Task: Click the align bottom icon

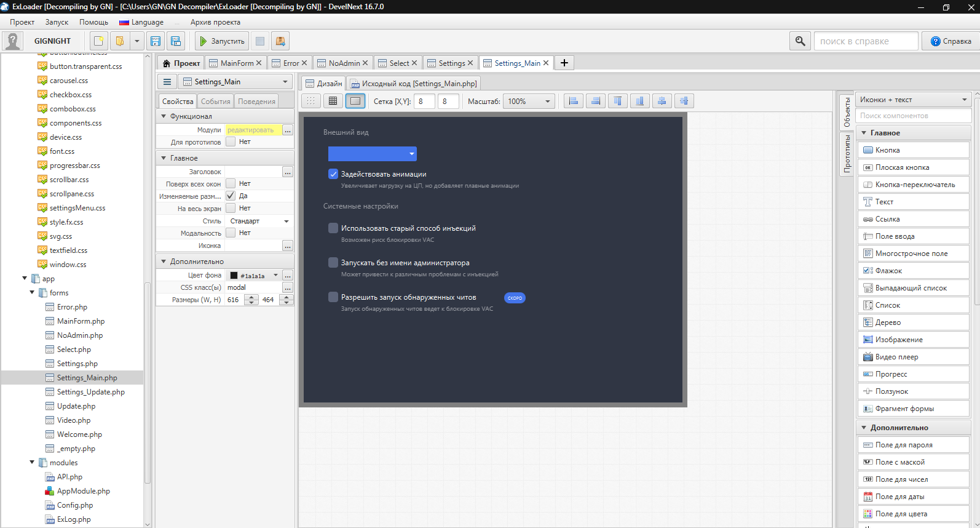Action: [640, 101]
